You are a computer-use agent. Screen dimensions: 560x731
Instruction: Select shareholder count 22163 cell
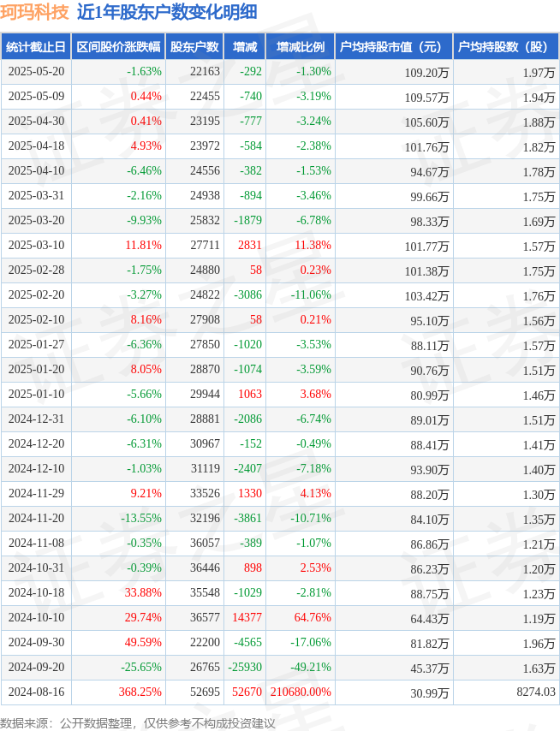(194, 72)
